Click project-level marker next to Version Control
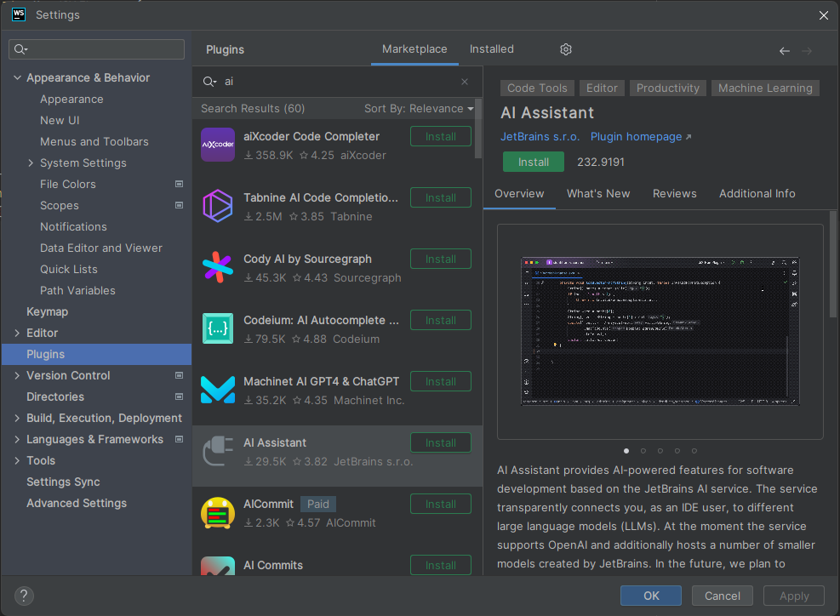Viewport: 840px width, 616px height. [179, 375]
